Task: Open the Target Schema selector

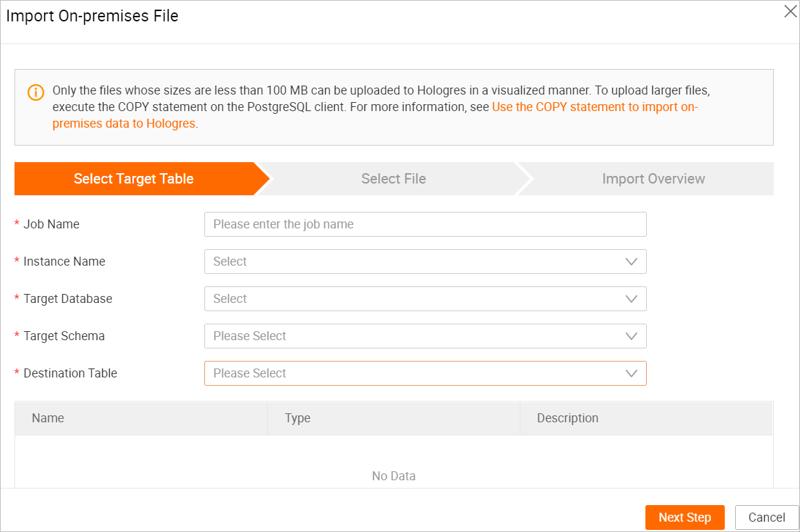Action: (x=414, y=336)
